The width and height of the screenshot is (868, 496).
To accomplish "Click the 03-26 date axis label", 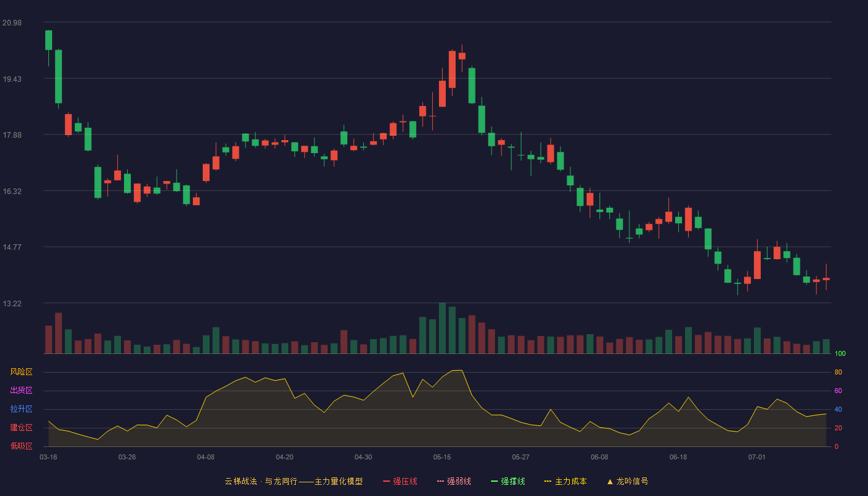I will click(x=127, y=457).
